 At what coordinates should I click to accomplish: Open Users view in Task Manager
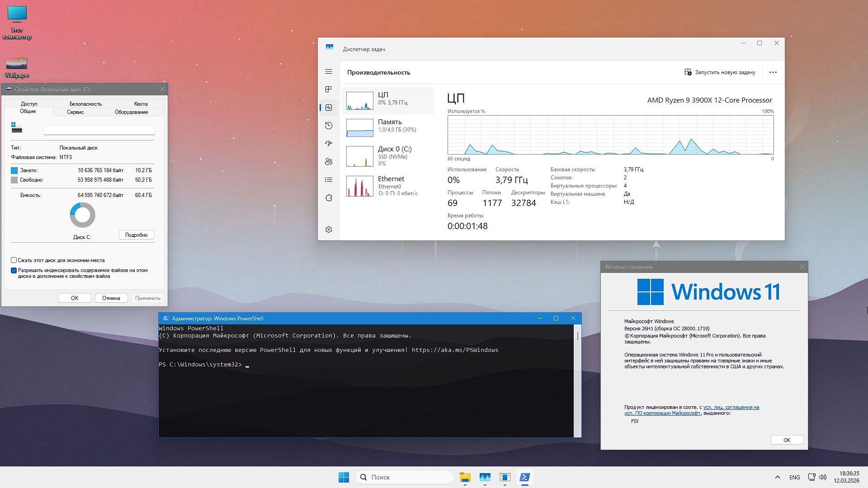pyautogui.click(x=329, y=162)
